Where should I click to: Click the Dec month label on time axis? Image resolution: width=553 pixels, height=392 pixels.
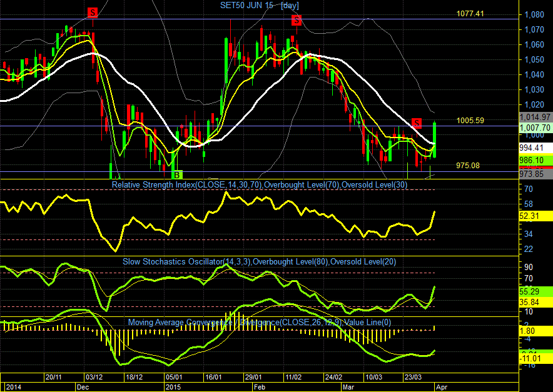[83, 387]
